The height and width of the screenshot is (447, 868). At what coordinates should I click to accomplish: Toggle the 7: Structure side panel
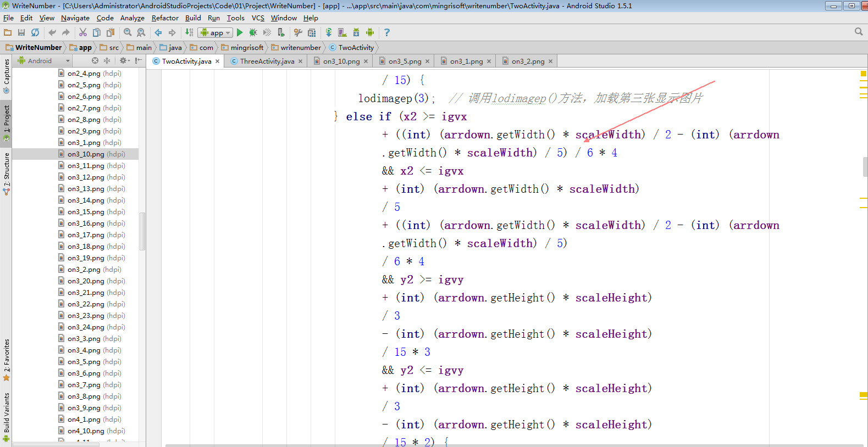[x=6, y=174]
